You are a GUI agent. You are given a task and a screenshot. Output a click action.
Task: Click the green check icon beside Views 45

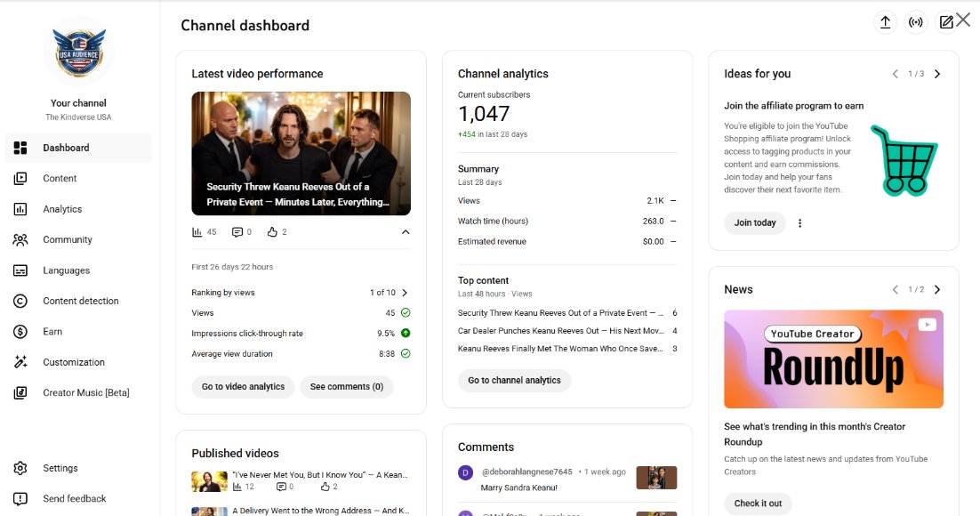tap(405, 313)
